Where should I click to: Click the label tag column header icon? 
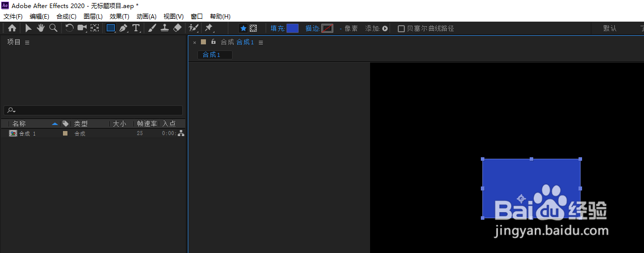(65, 123)
